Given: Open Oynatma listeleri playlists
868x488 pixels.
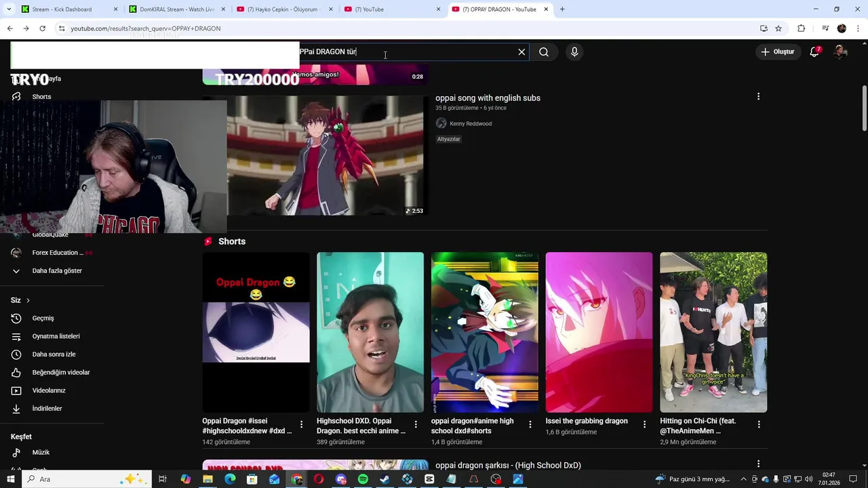Looking at the screenshot, I should [56, 336].
